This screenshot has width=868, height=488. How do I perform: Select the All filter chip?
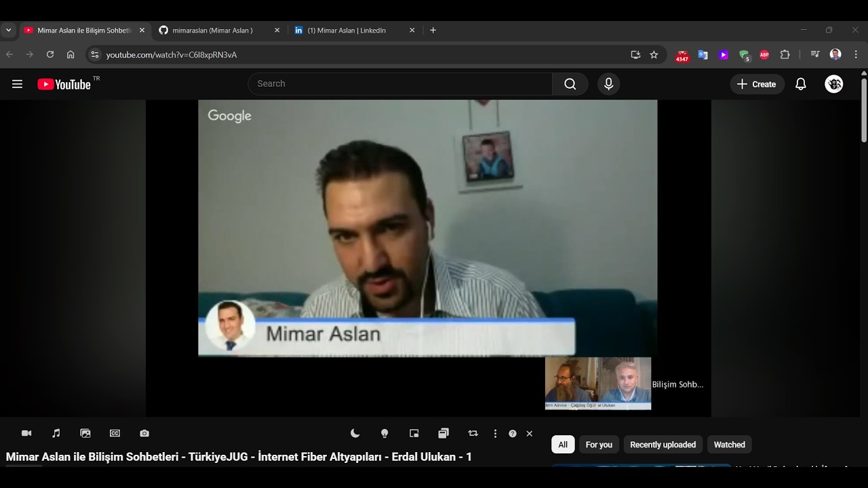563,445
